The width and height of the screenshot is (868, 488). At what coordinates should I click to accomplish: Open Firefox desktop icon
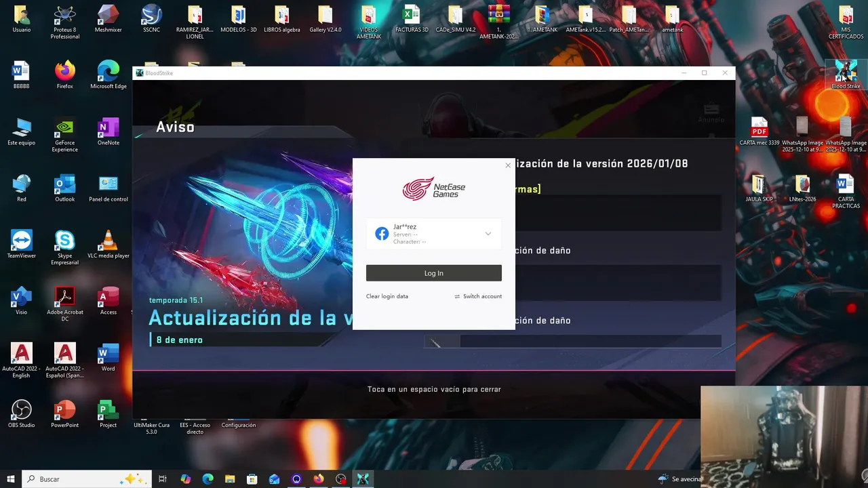tap(65, 75)
